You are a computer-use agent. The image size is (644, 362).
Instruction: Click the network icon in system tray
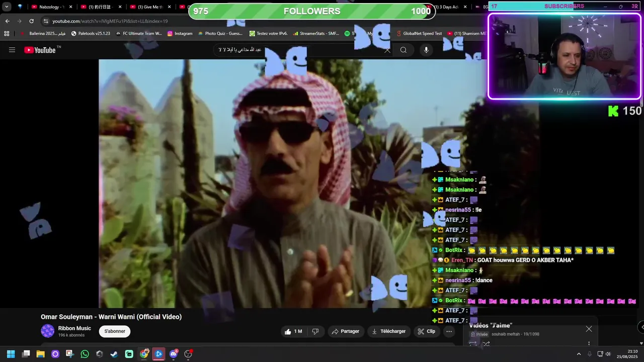[600, 354]
